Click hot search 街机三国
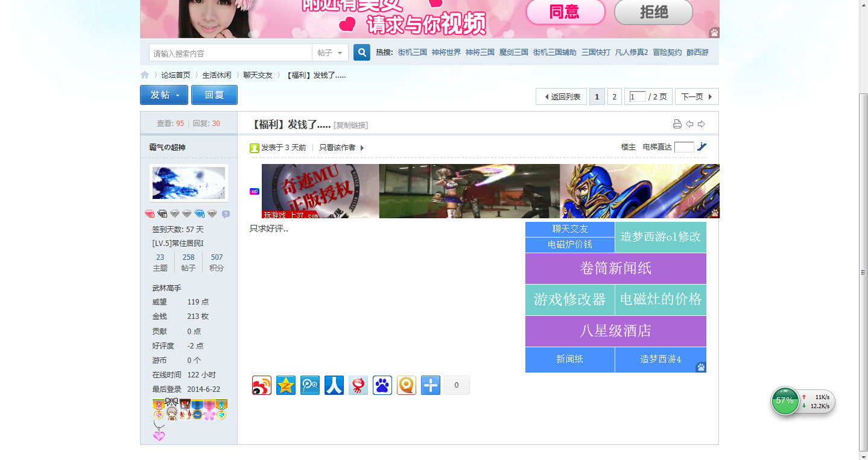The width and height of the screenshot is (868, 460). pyautogui.click(x=413, y=52)
